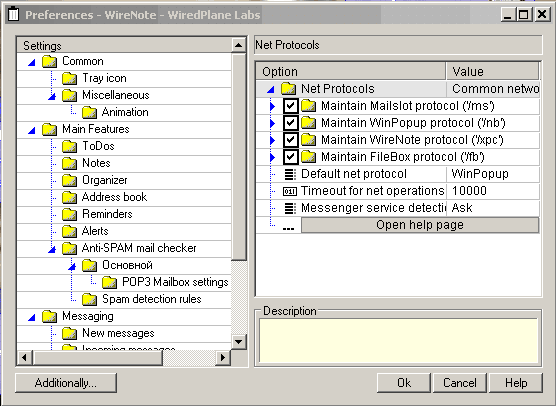Expand the Maintain WinPopup protocol row

point(272,123)
